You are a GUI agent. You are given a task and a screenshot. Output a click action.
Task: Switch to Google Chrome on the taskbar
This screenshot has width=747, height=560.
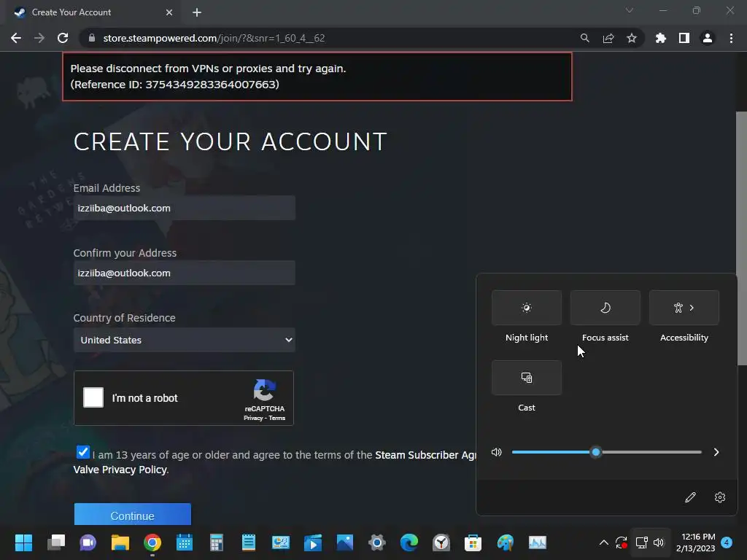click(x=152, y=542)
